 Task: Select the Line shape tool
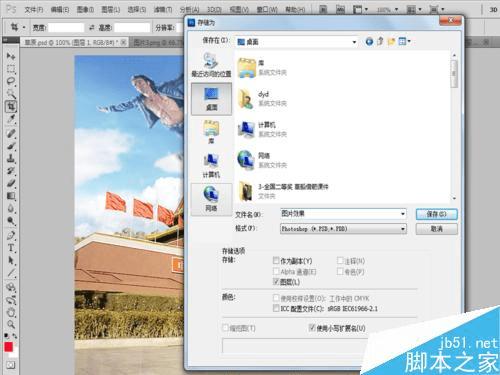pyautogui.click(x=11, y=273)
